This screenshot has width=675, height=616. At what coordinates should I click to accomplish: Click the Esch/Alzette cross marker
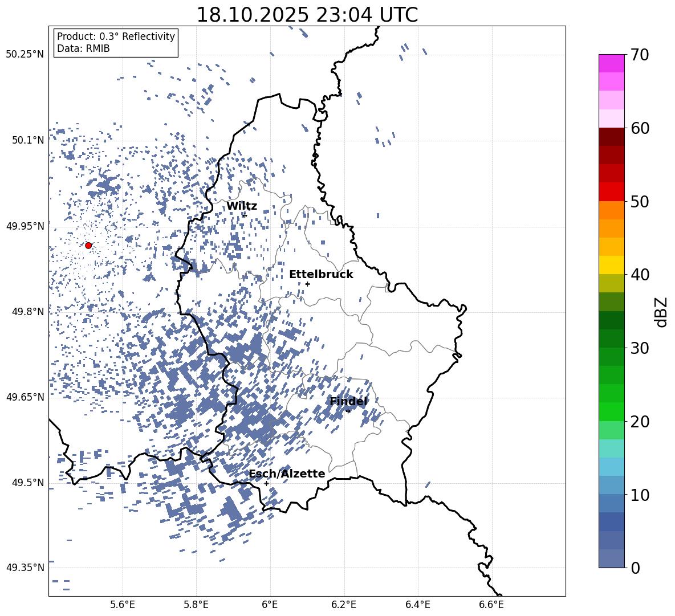[x=266, y=483]
